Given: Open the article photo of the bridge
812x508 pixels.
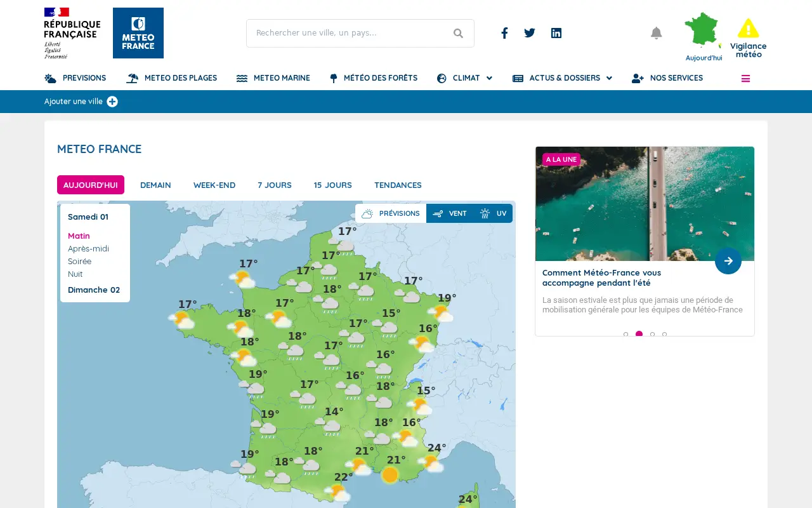Looking at the screenshot, I should pos(645,204).
